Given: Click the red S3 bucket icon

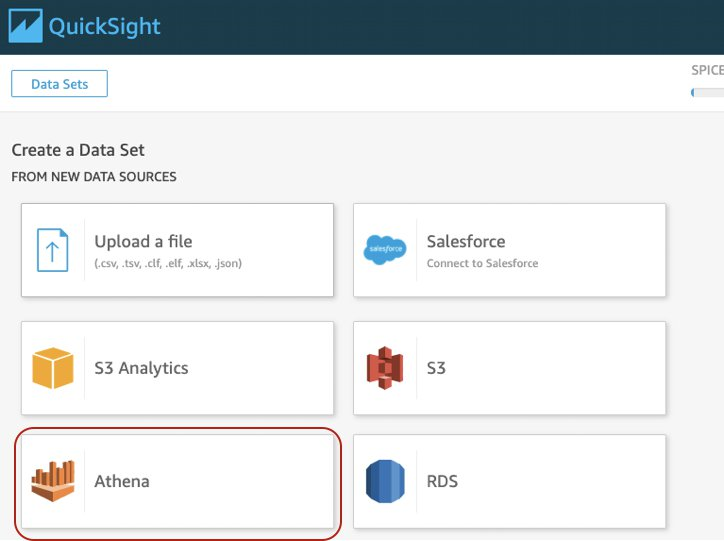Looking at the screenshot, I should tap(385, 368).
